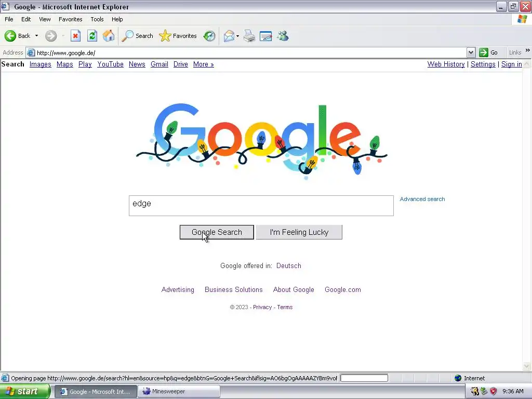Print the page with the printer icon
The width and height of the screenshot is (532, 399).
pos(249,36)
